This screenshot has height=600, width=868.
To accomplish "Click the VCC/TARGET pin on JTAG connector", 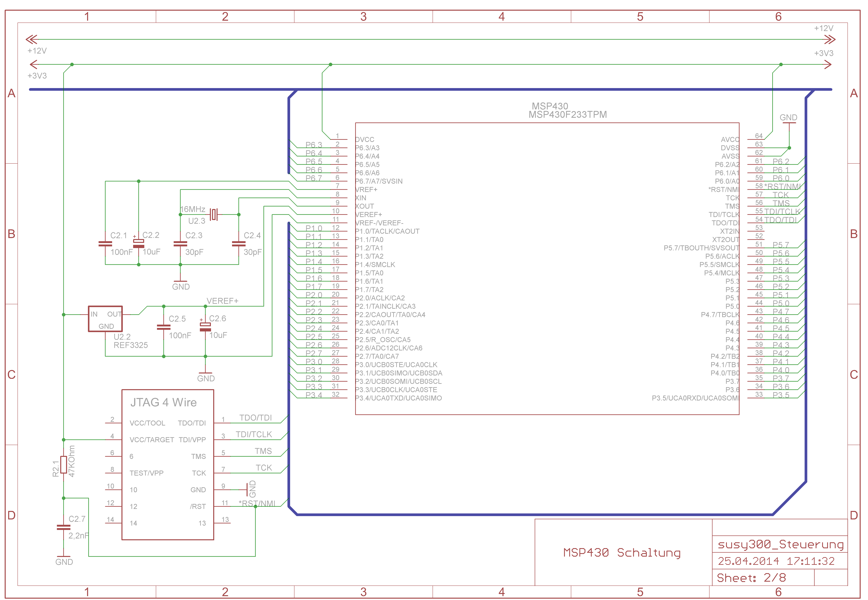I will pyautogui.click(x=152, y=440).
